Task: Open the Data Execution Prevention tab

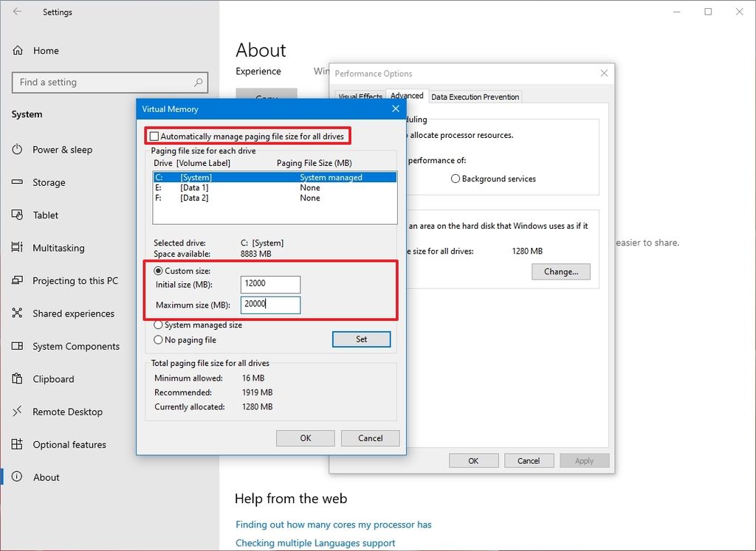Action: pyautogui.click(x=475, y=96)
